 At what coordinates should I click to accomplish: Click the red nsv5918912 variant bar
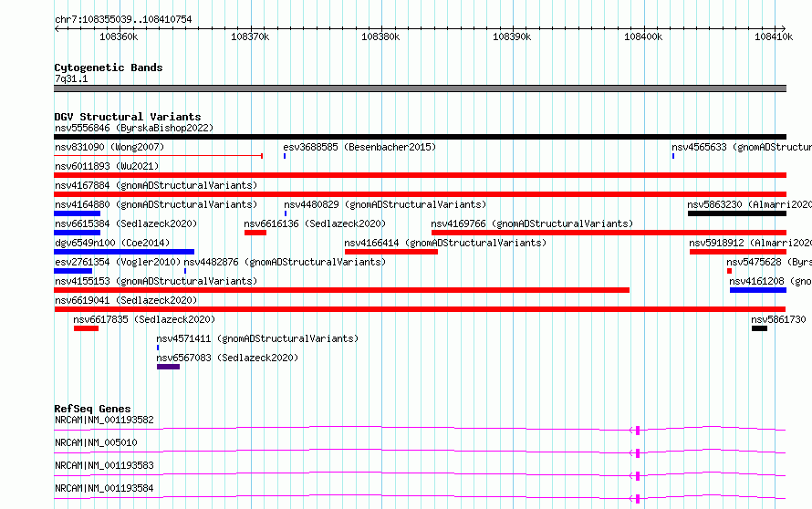(x=738, y=252)
